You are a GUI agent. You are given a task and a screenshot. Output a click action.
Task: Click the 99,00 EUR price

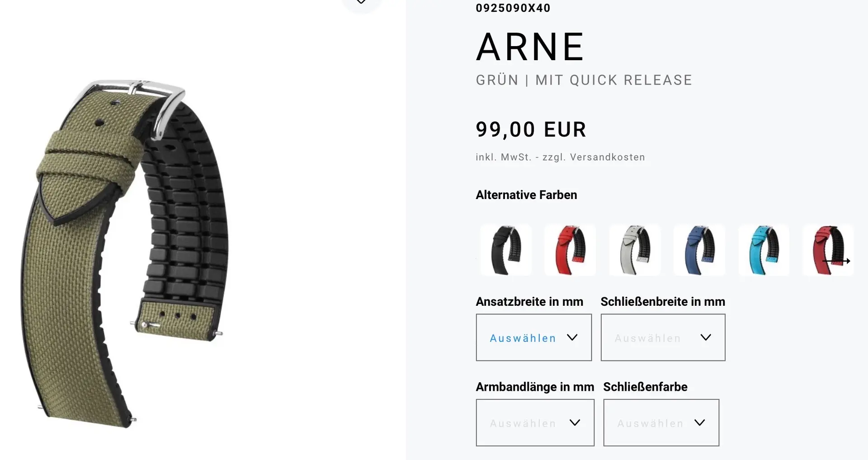(x=531, y=130)
